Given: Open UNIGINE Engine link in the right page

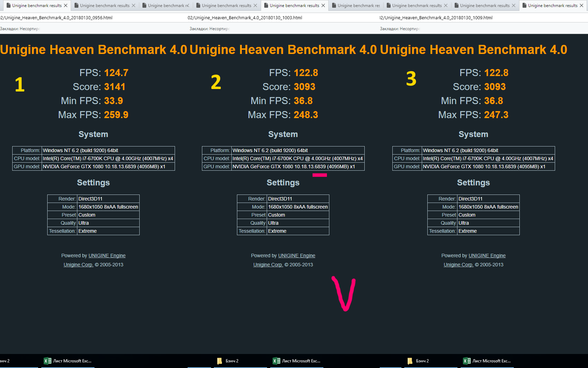Looking at the screenshot, I should [x=487, y=255].
